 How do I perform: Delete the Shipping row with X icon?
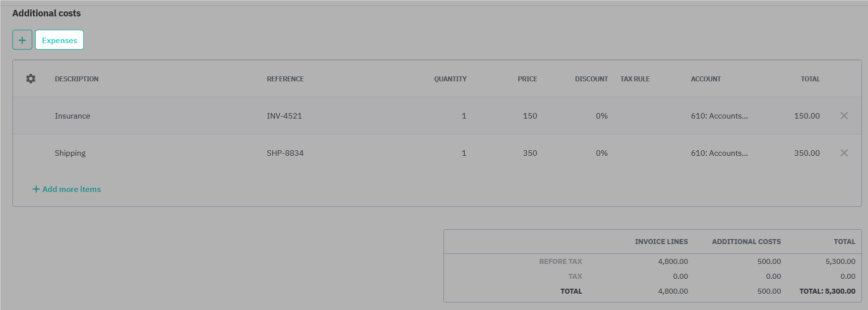coord(844,153)
